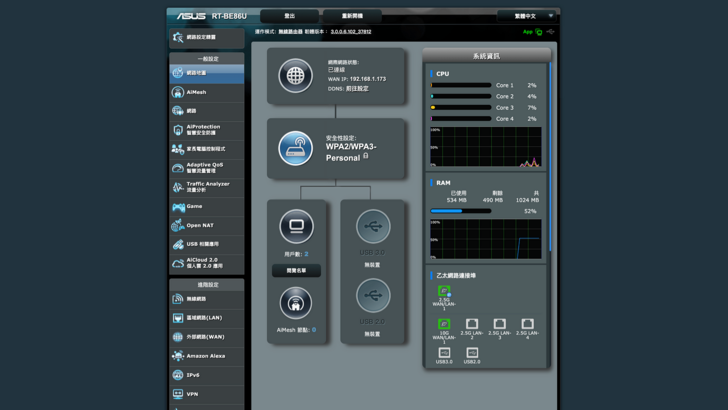Click the internet globe status icon
Viewport: 728px width, 410px height.
pos(295,76)
